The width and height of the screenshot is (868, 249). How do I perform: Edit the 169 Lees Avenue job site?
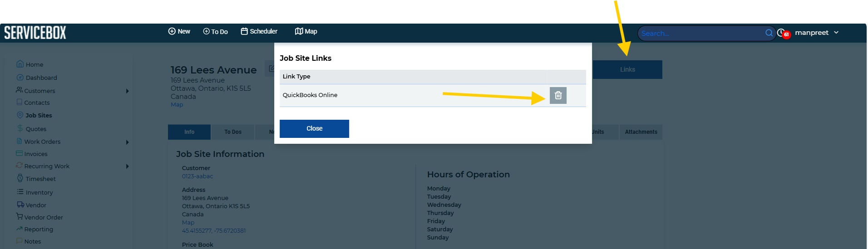271,68
